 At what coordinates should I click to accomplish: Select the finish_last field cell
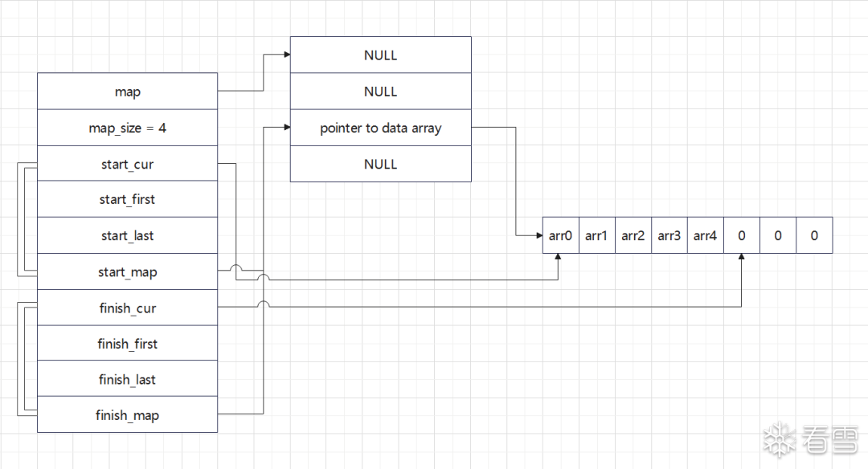(127, 379)
